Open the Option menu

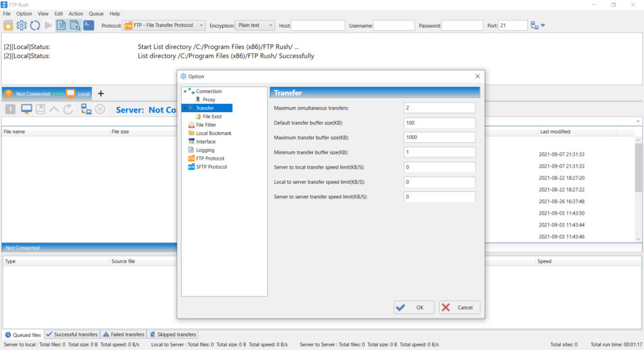pos(24,14)
